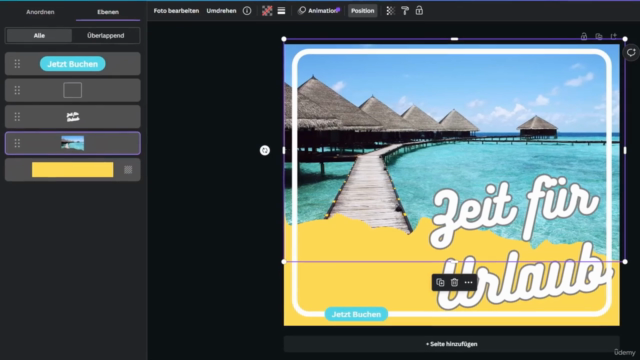Select the yellow background layer

(x=73, y=170)
